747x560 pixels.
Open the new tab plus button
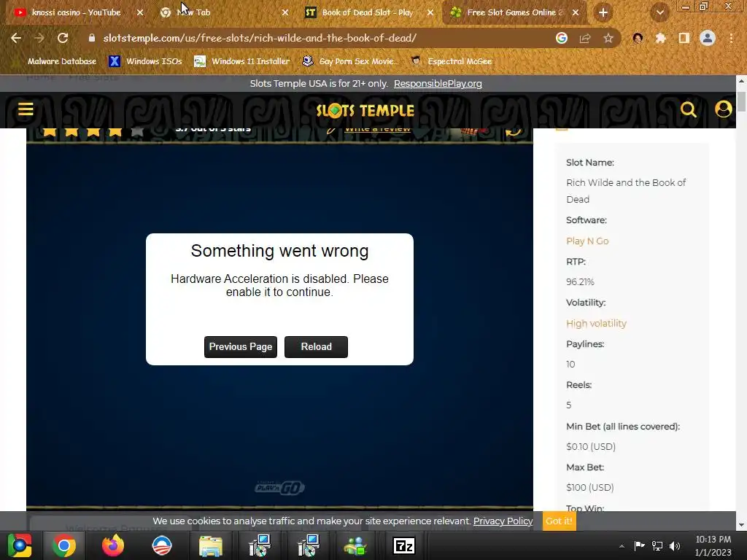pyautogui.click(x=603, y=13)
